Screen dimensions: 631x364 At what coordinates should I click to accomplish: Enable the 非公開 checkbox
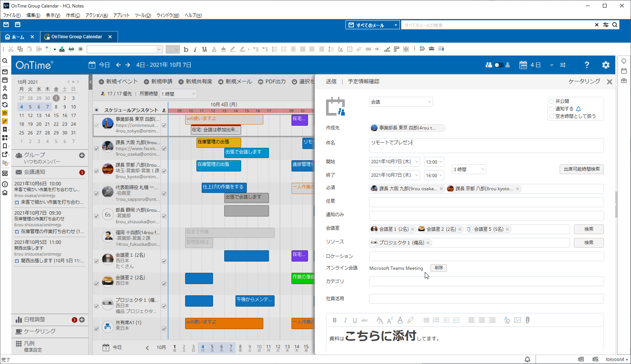click(x=551, y=101)
